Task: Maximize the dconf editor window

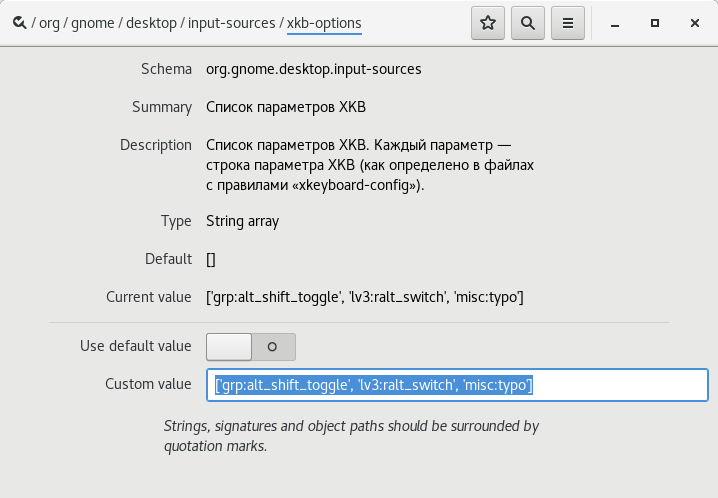Action: (655, 23)
